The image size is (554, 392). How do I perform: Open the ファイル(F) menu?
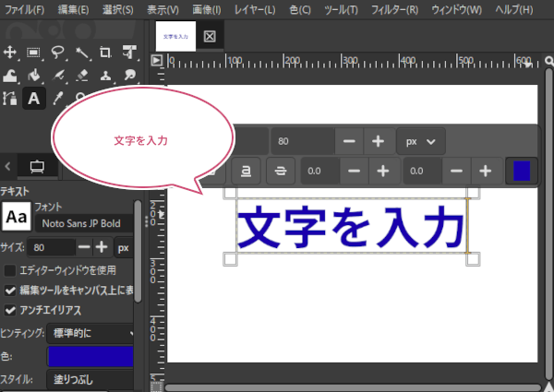pyautogui.click(x=24, y=9)
